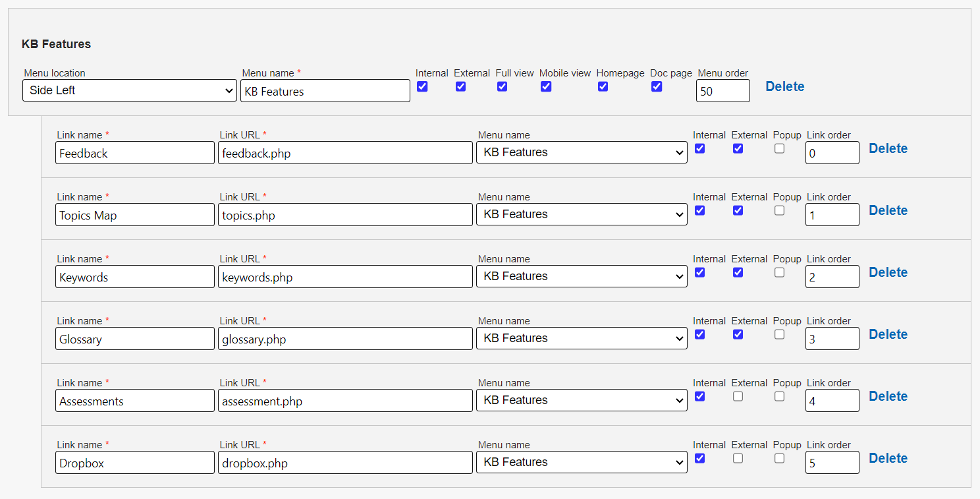Delete the Topics Map link

click(x=888, y=210)
